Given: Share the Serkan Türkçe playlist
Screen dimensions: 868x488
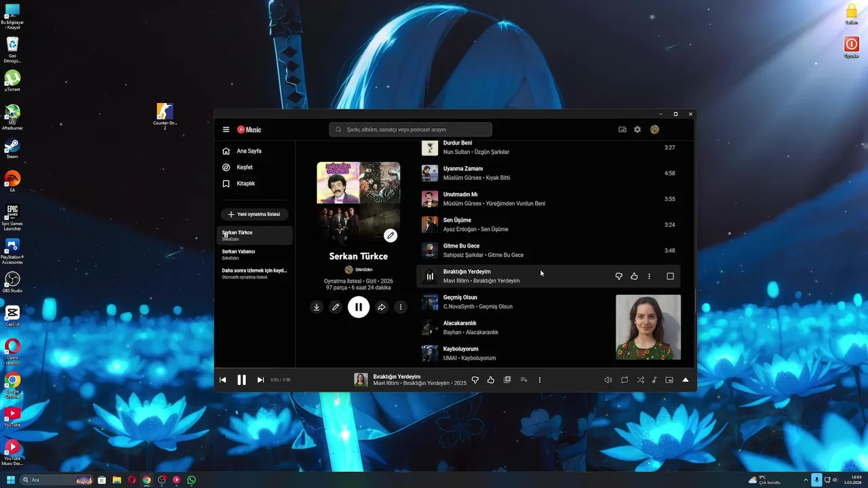Looking at the screenshot, I should (381, 307).
